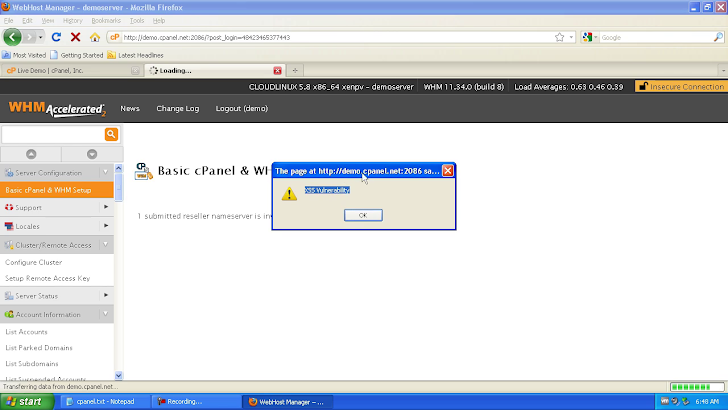Open the address bar history dropdown
Viewport: 728px width, 410px height.
pos(571,37)
